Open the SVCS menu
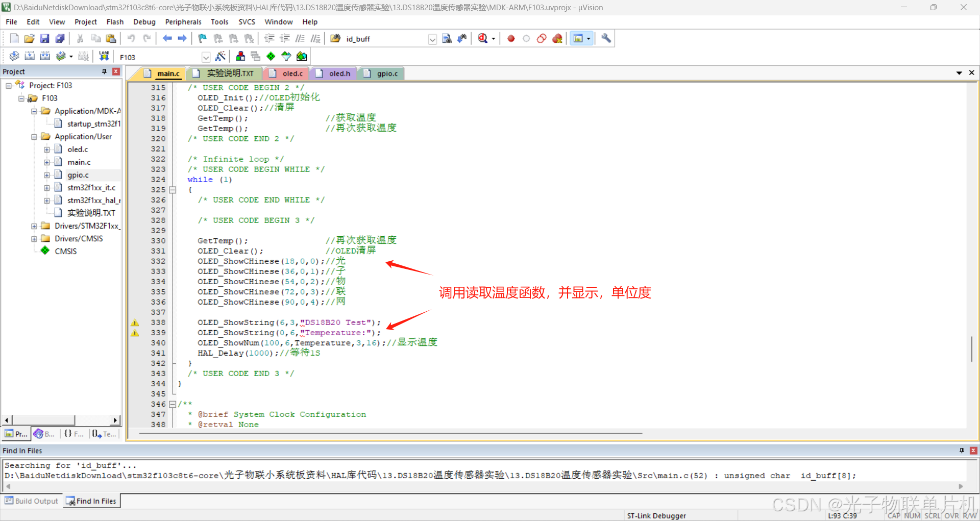This screenshot has height=521, width=980. coord(247,22)
